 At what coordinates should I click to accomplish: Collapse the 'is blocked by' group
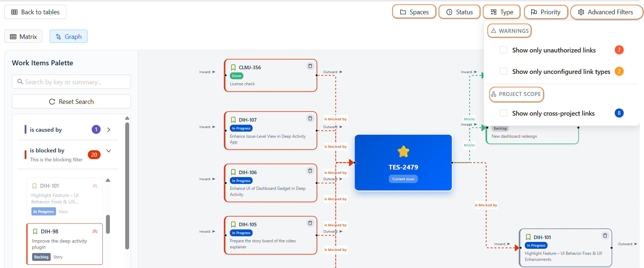point(109,151)
